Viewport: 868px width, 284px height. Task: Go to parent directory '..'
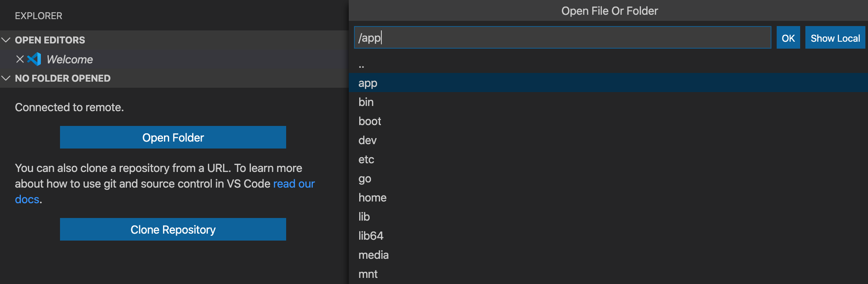click(608, 64)
